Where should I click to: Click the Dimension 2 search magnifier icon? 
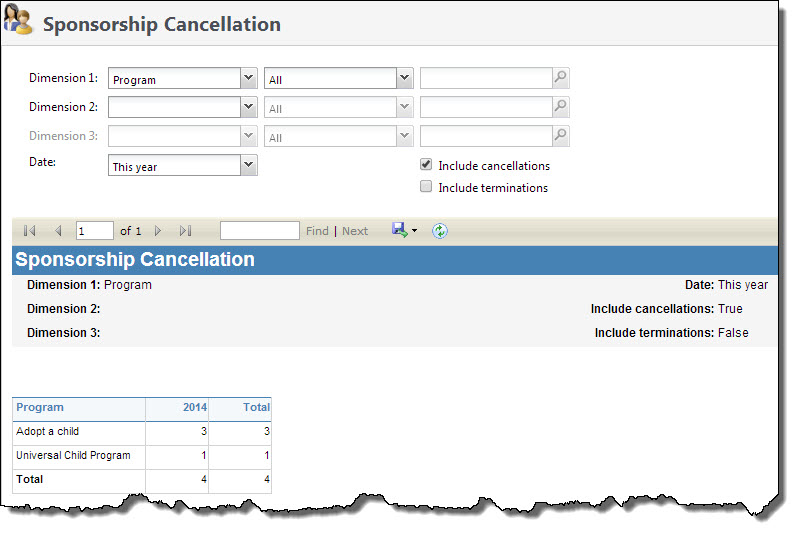(x=561, y=108)
